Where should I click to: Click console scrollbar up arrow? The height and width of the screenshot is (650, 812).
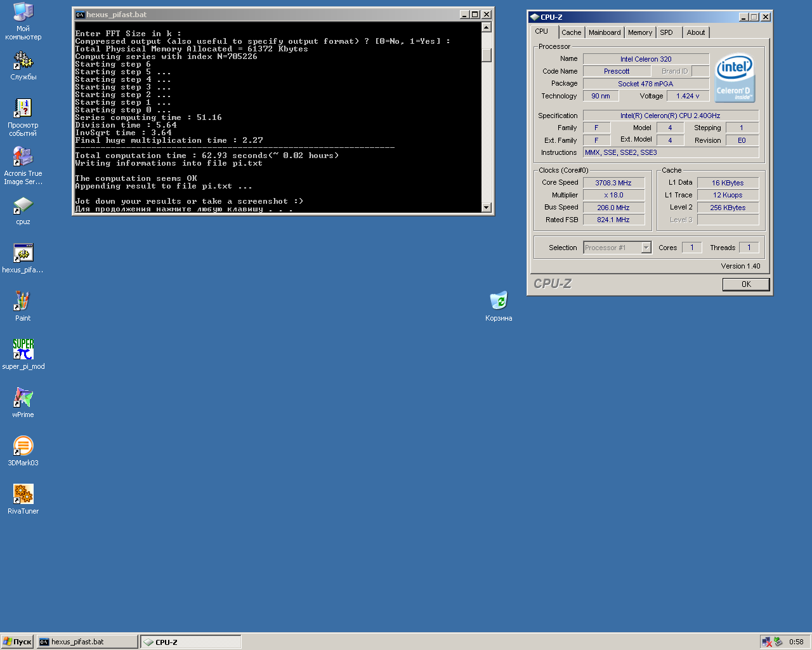(x=487, y=27)
